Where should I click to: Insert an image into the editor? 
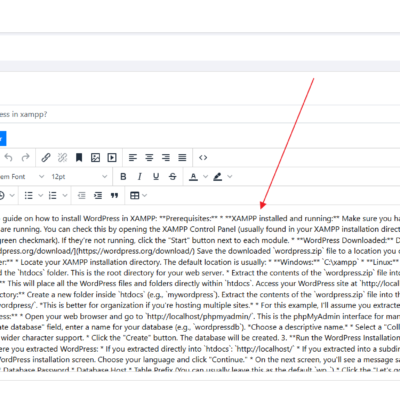point(95,157)
